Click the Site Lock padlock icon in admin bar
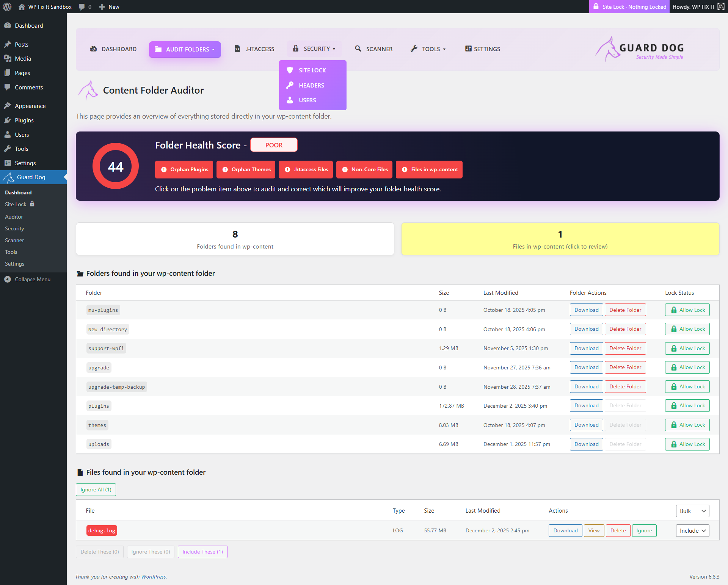 point(596,6)
